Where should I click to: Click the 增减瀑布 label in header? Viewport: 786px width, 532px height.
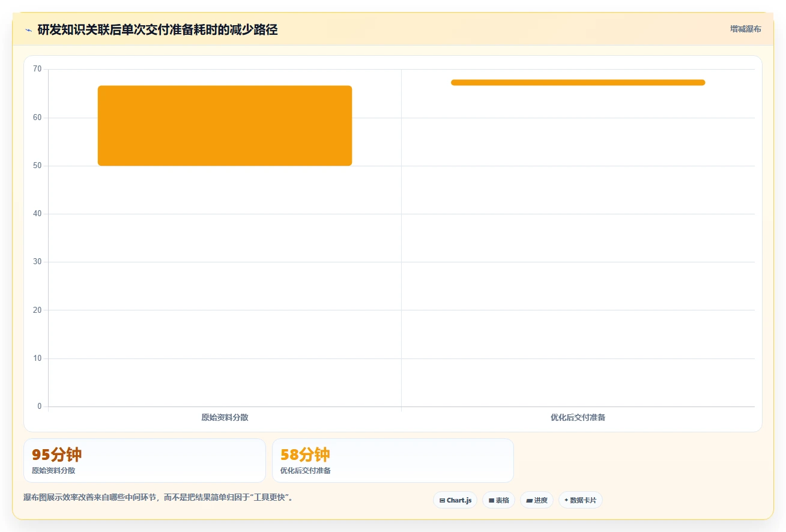745,29
